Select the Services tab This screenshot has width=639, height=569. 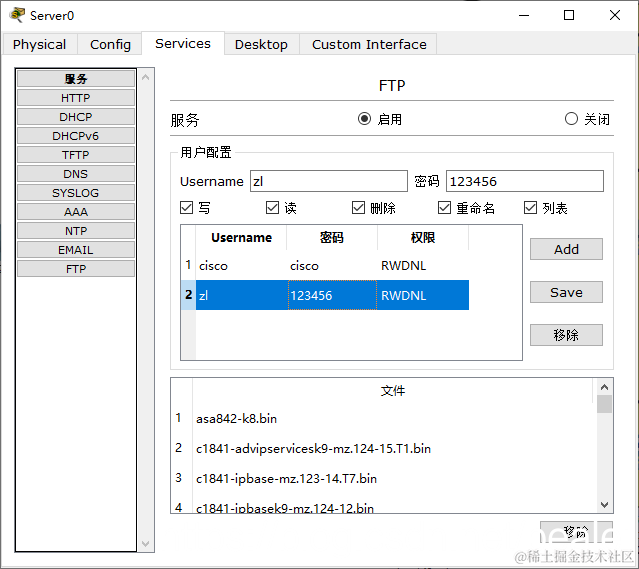[x=183, y=43]
